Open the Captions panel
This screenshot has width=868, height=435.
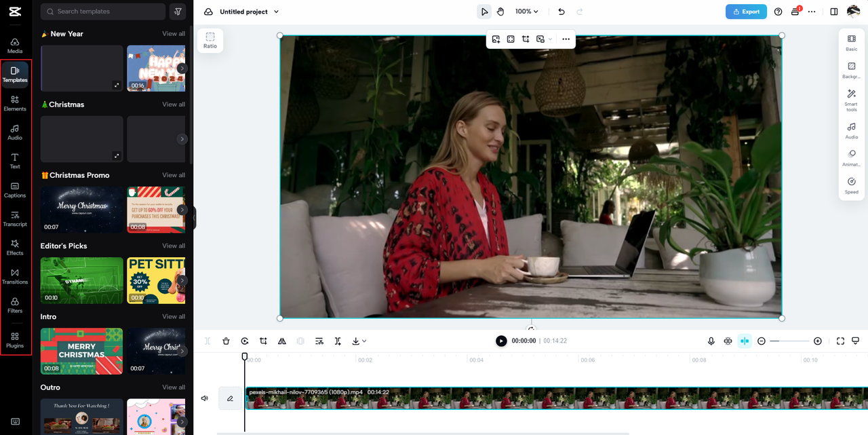point(15,190)
